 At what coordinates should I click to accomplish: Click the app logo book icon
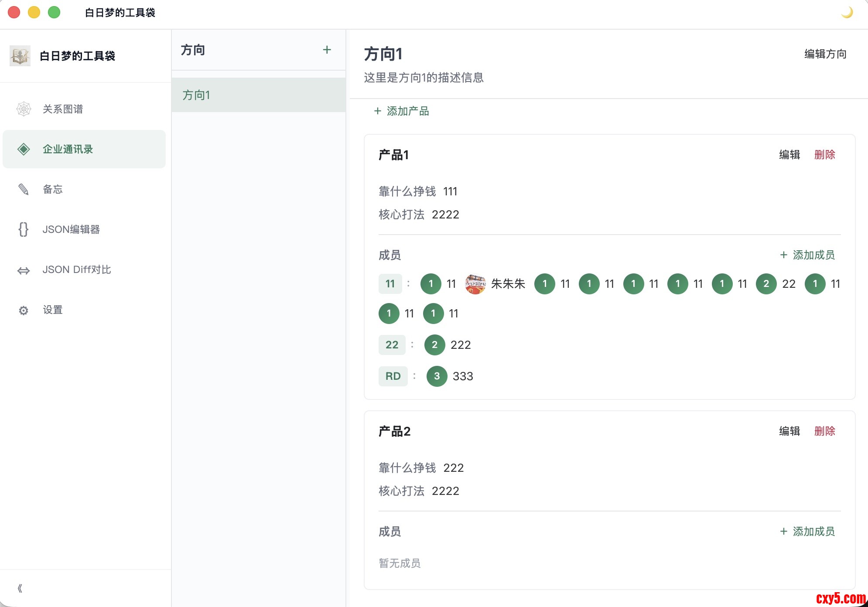tap(20, 56)
